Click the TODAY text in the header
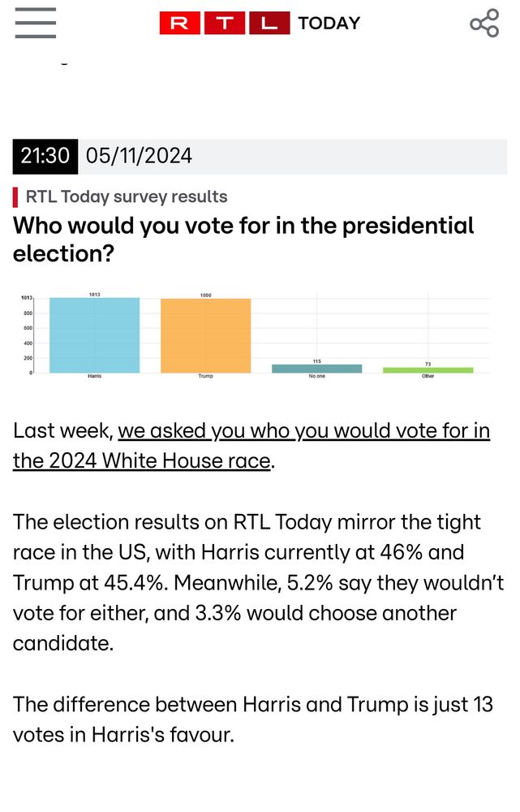 click(332, 23)
